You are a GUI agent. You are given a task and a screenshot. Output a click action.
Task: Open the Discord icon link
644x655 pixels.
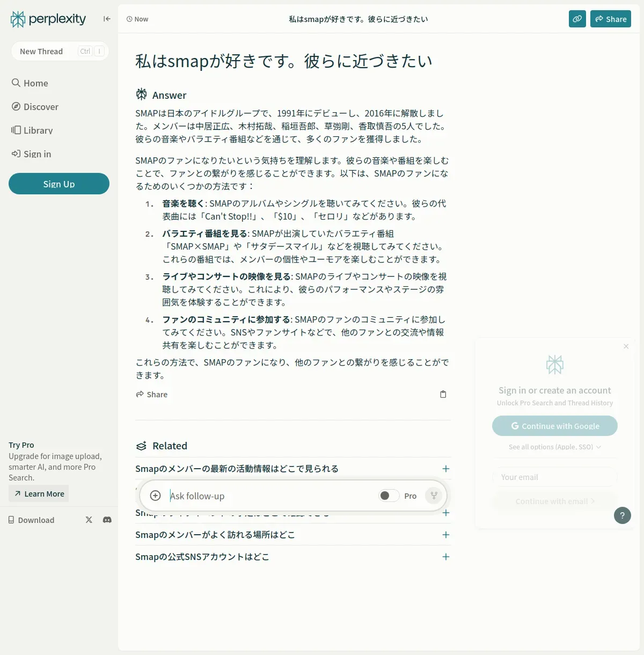tap(107, 520)
